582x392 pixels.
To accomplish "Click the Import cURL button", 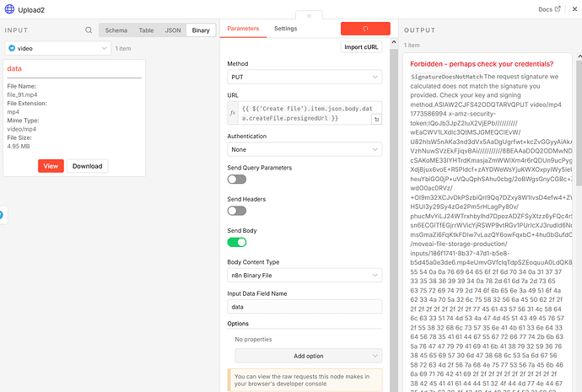I will 361,47.
